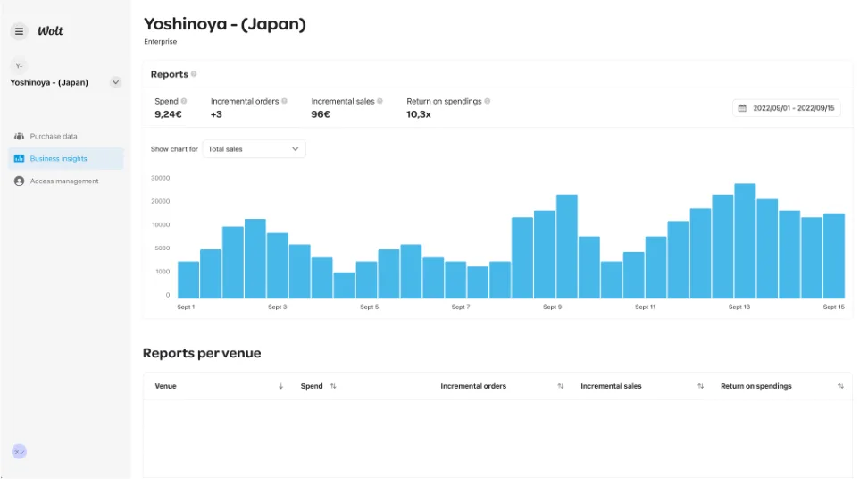
Task: Click the Incremental sales info icon
Action: coord(380,101)
